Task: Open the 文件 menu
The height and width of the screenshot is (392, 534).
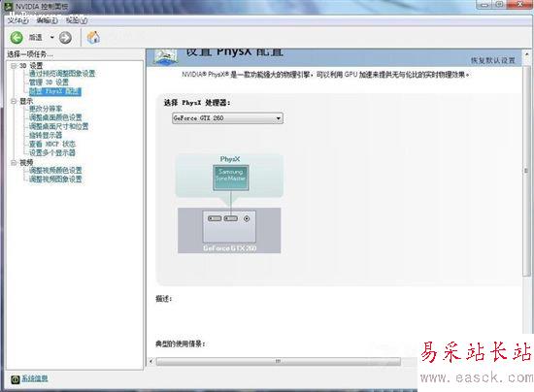Action: 18,20
